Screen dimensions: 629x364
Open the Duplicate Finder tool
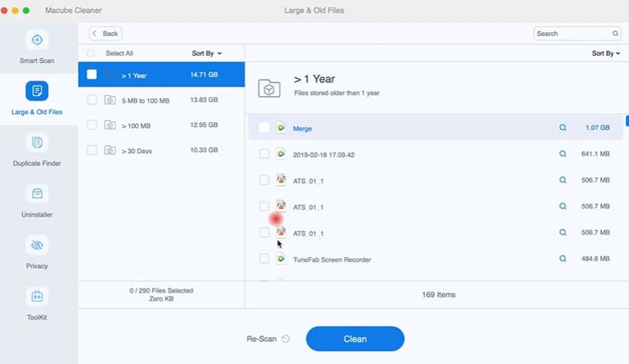pos(37,149)
